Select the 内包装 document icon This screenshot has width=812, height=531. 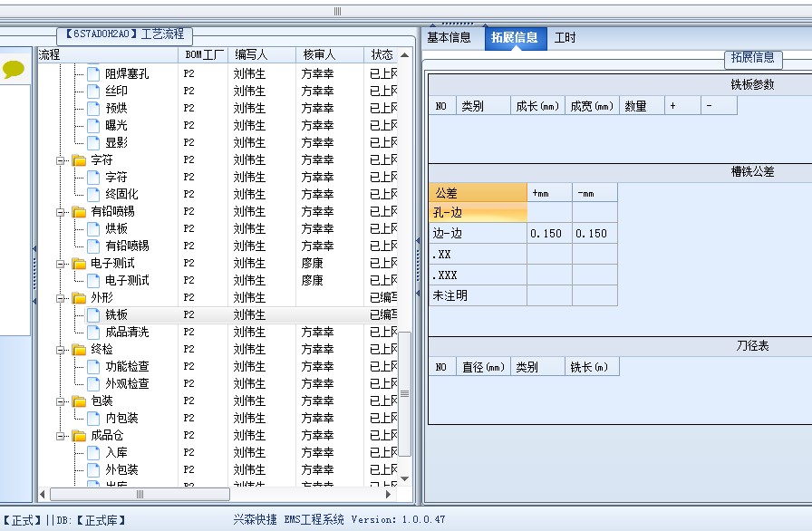(93, 418)
